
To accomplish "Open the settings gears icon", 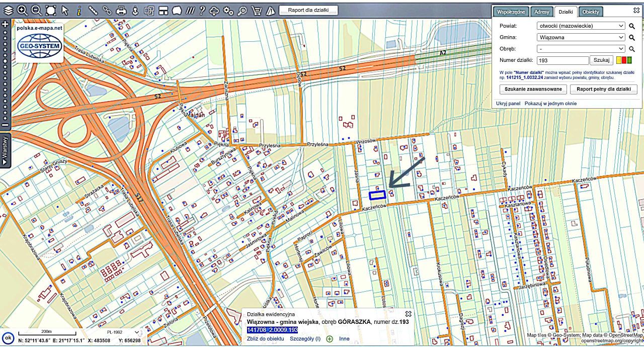I will coord(228,10).
